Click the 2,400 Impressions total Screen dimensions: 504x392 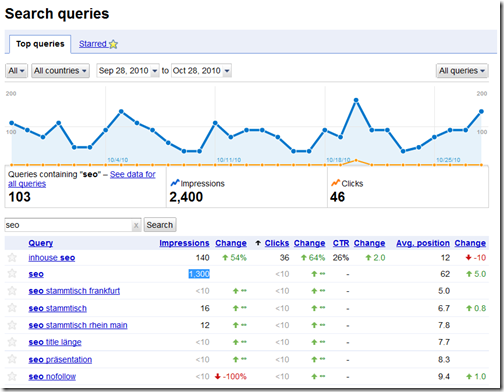coord(186,197)
